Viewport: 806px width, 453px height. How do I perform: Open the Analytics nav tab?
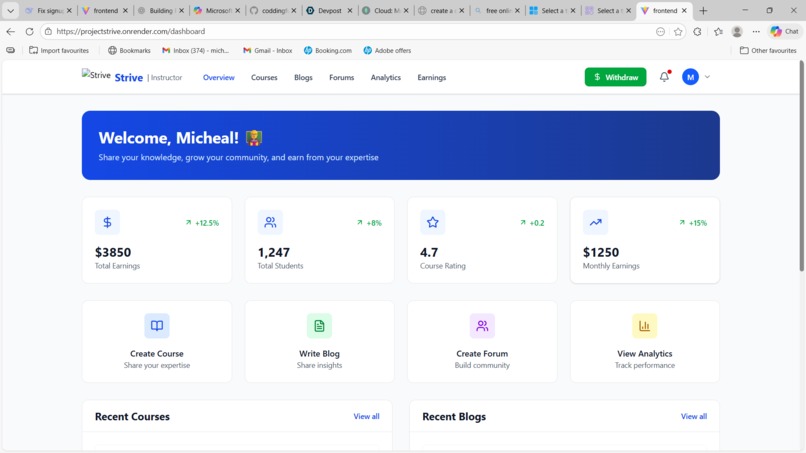386,78
